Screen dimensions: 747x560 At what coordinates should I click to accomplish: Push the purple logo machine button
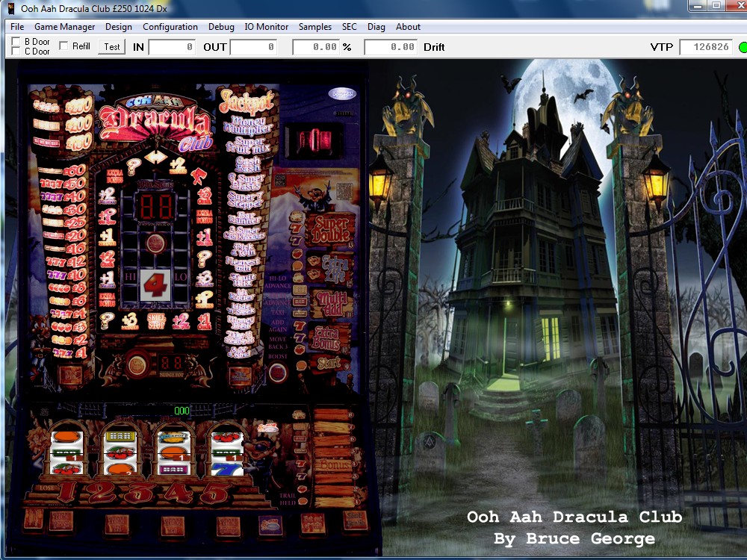(x=270, y=525)
